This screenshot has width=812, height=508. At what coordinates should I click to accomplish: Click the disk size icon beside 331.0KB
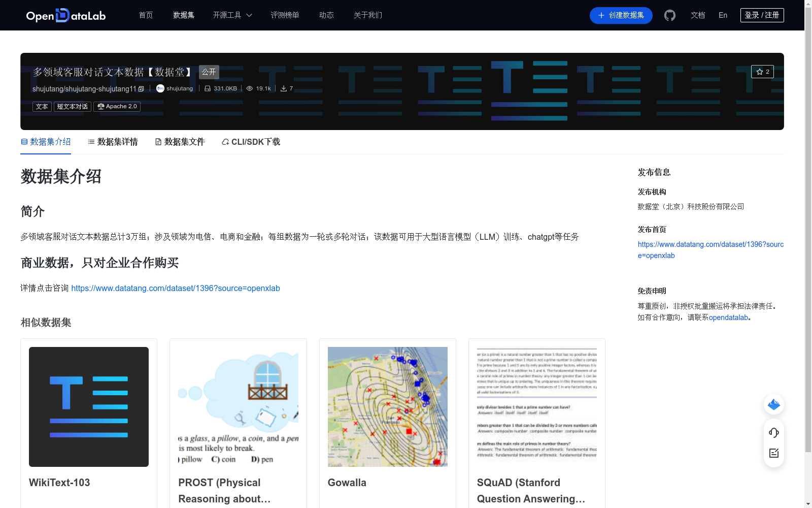coord(208,88)
